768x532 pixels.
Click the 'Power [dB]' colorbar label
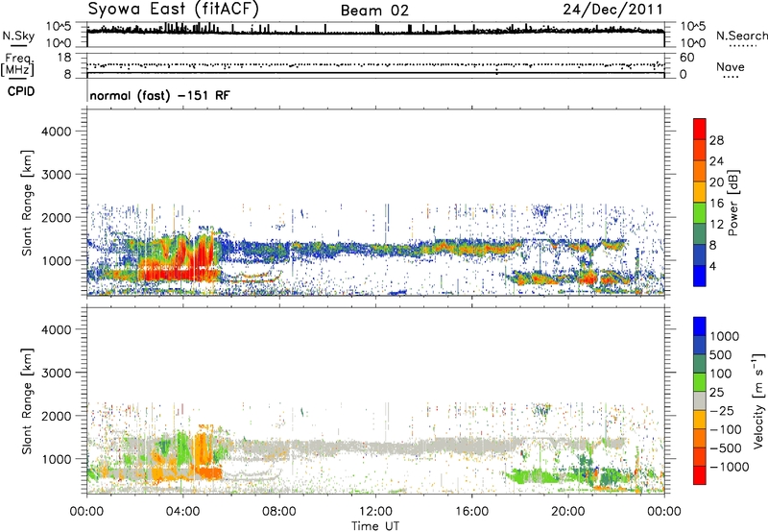732,203
